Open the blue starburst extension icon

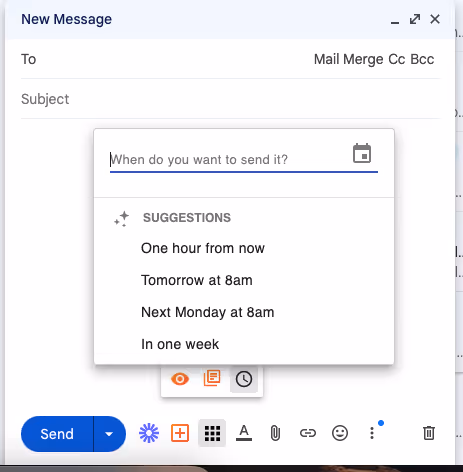click(149, 433)
